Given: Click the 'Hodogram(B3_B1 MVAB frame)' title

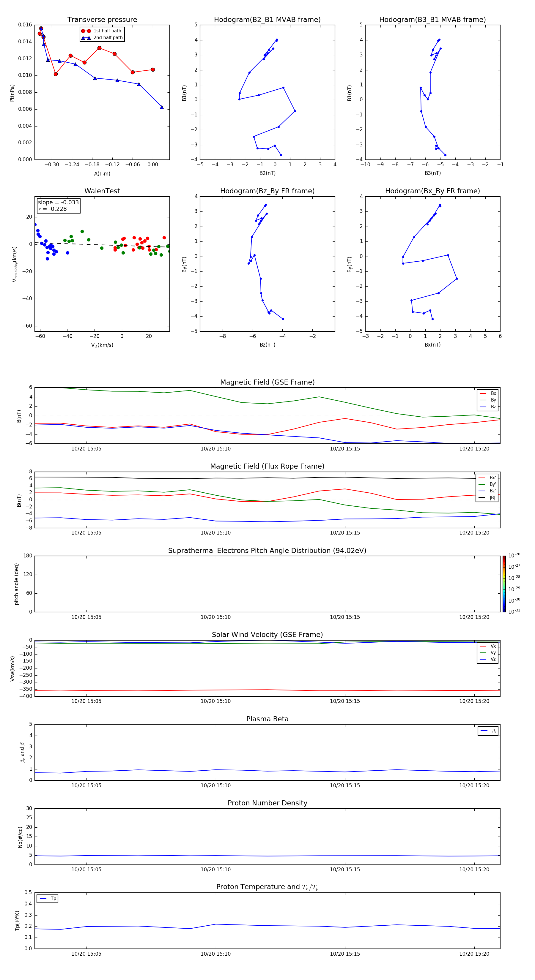Looking at the screenshot, I should coord(432,20).
